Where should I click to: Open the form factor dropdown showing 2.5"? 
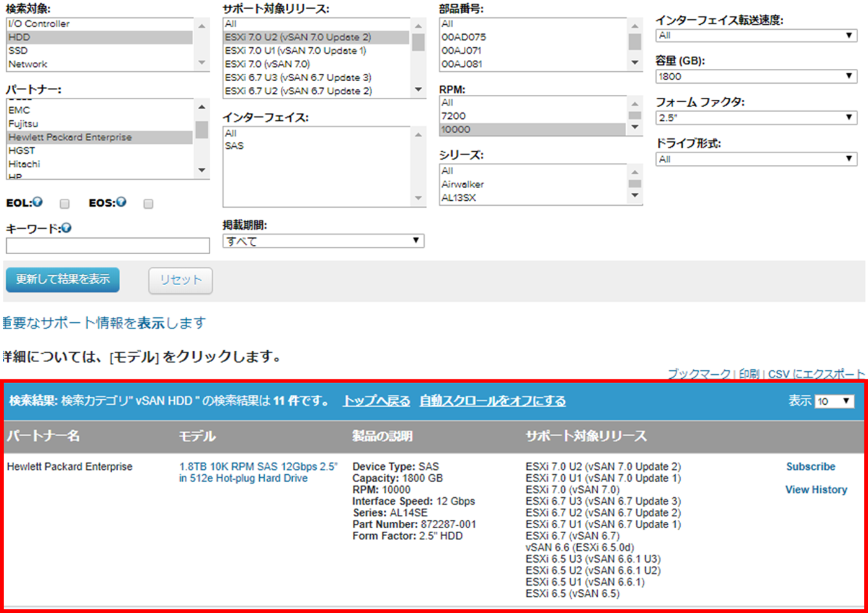click(756, 118)
